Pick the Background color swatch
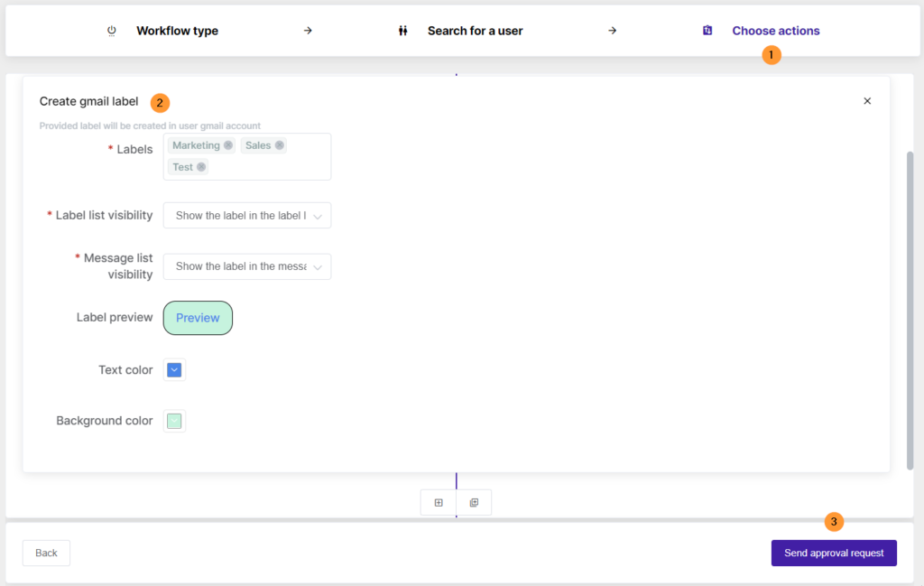 [x=173, y=421]
